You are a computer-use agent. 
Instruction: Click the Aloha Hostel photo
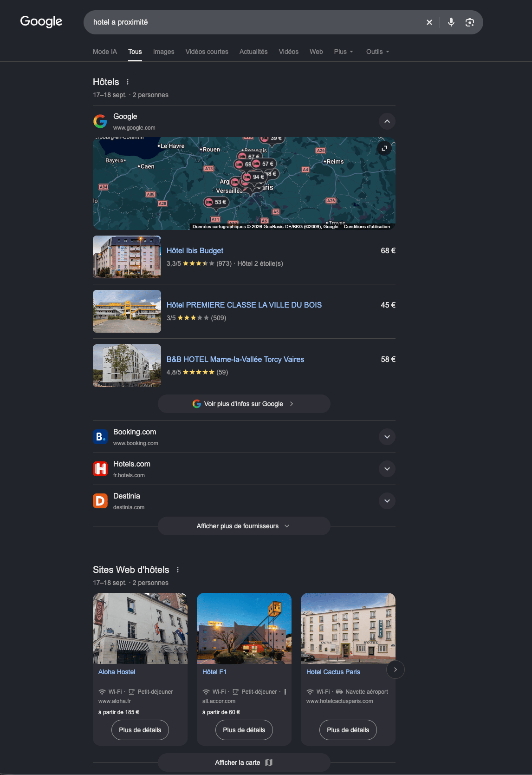pyautogui.click(x=140, y=628)
